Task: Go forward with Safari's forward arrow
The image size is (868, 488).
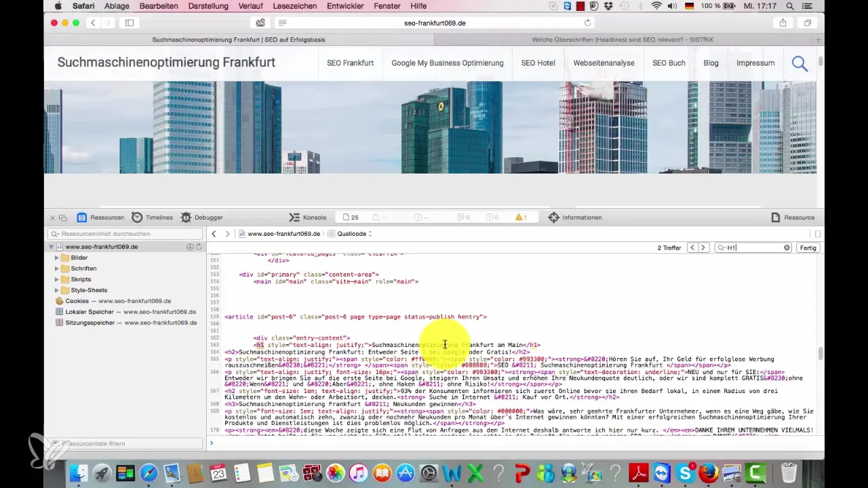Action: point(108,22)
